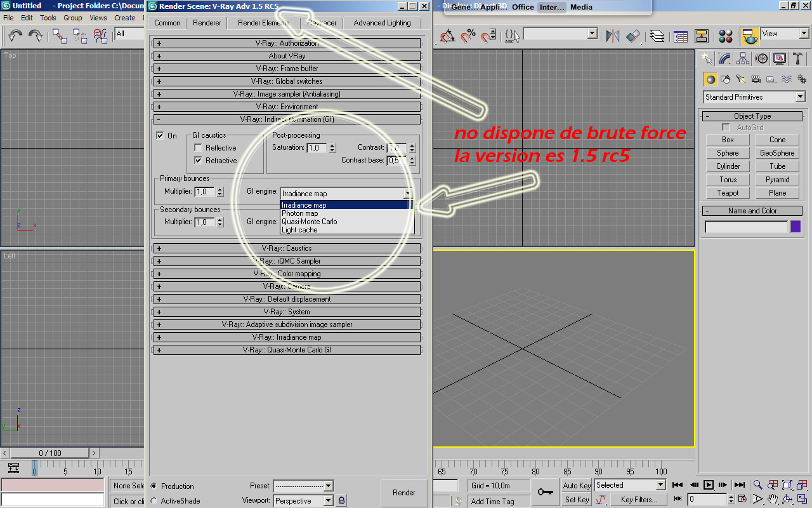Click the Render button
The height and width of the screenshot is (508, 812).
pos(404,493)
